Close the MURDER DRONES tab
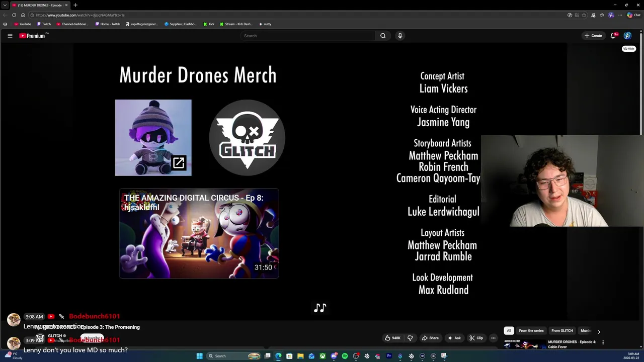Image resolution: width=644 pixels, height=362 pixels. [x=66, y=5]
